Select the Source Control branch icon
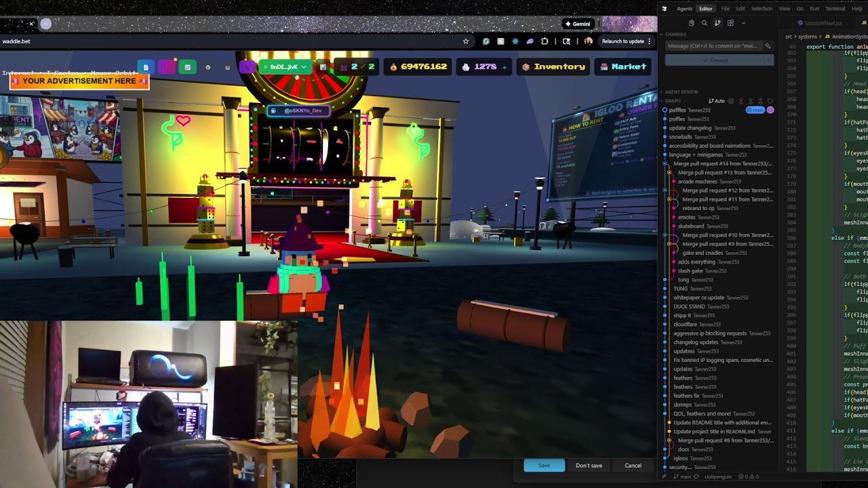The image size is (868, 488). click(x=717, y=23)
